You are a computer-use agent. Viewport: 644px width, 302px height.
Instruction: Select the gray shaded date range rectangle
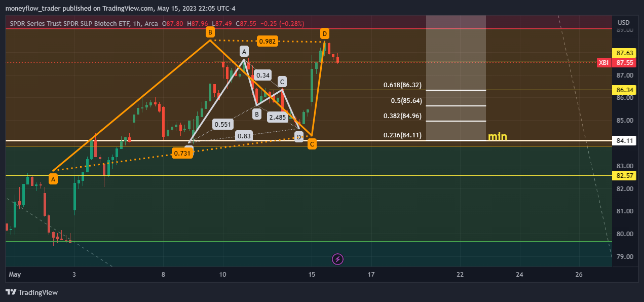pos(456,78)
